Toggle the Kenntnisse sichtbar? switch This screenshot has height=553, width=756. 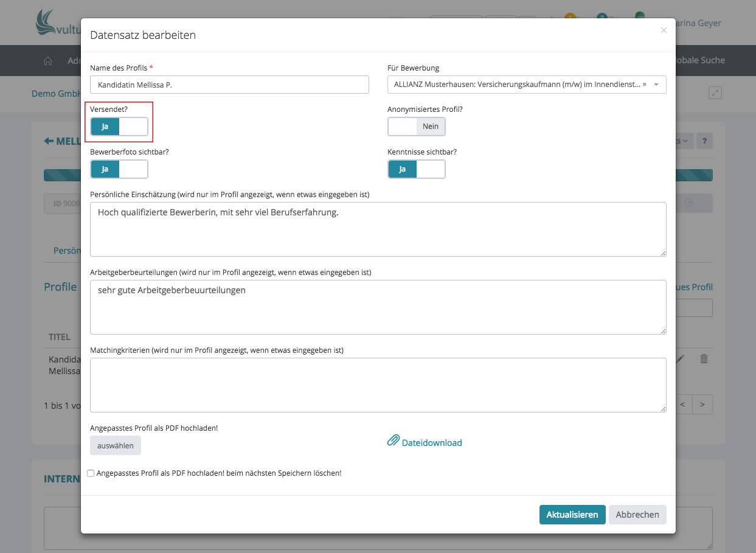click(417, 169)
